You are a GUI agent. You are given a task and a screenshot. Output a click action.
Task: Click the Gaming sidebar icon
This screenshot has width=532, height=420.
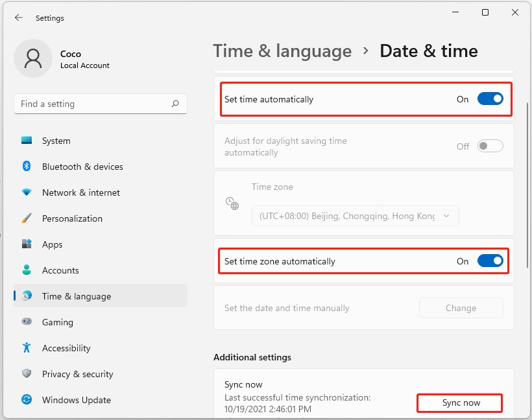point(26,322)
